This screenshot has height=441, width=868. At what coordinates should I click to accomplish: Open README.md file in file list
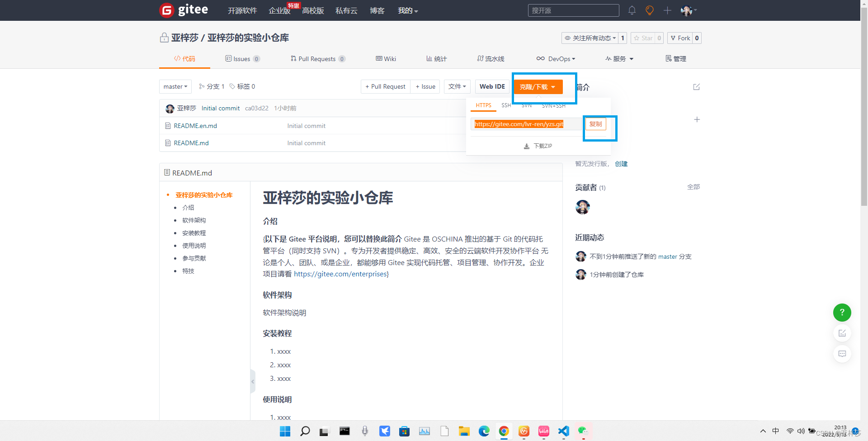pyautogui.click(x=191, y=143)
